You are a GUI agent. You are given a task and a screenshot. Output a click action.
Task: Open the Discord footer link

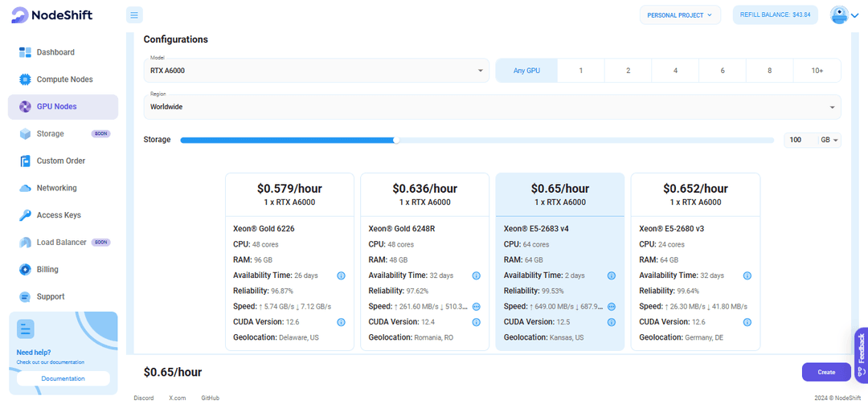(144, 398)
